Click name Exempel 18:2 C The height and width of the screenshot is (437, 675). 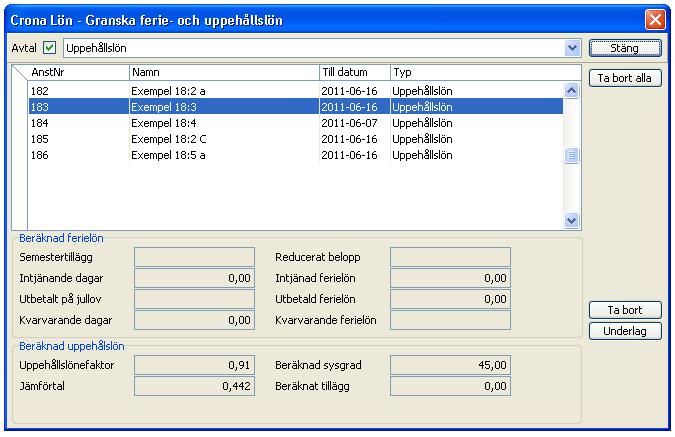click(169, 139)
